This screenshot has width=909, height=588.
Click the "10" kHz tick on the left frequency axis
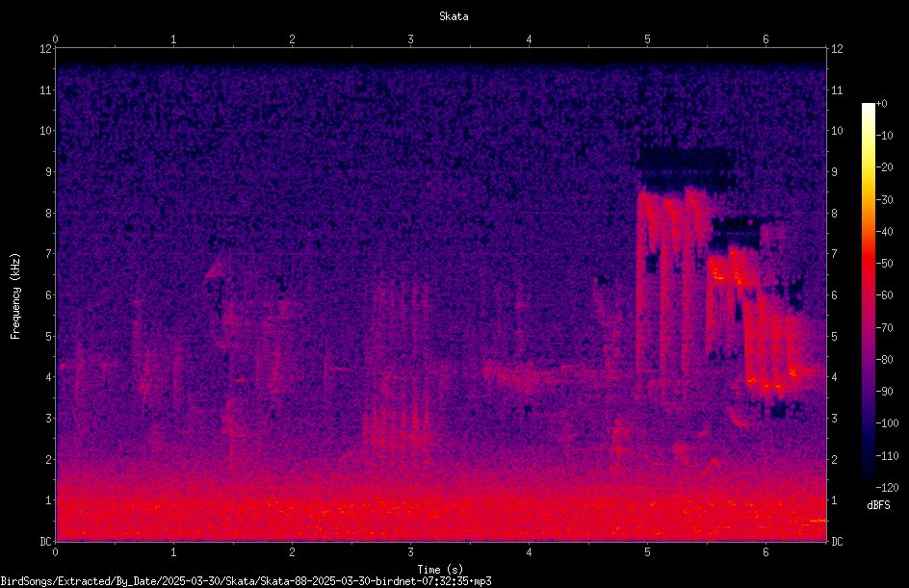(x=46, y=131)
